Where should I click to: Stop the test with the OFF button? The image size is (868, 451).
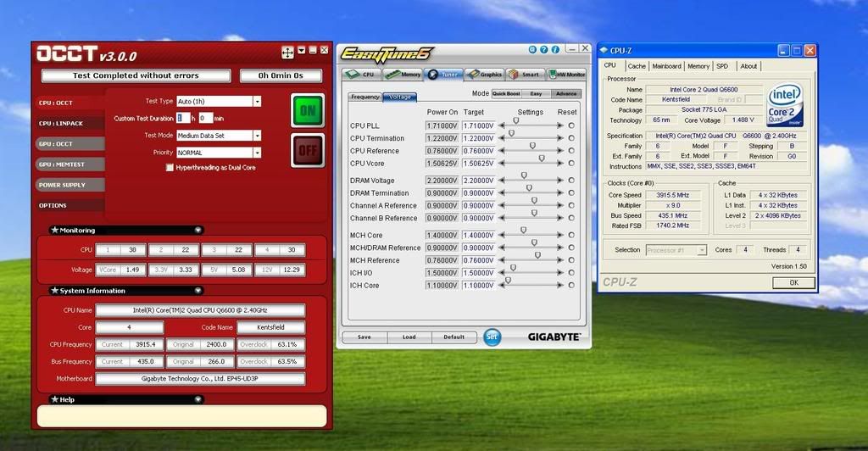click(x=308, y=150)
